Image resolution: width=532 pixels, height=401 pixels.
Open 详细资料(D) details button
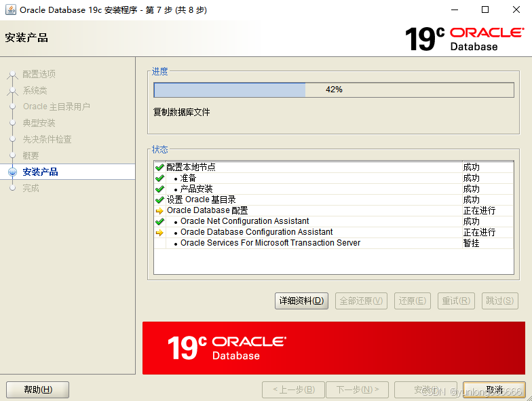301,301
